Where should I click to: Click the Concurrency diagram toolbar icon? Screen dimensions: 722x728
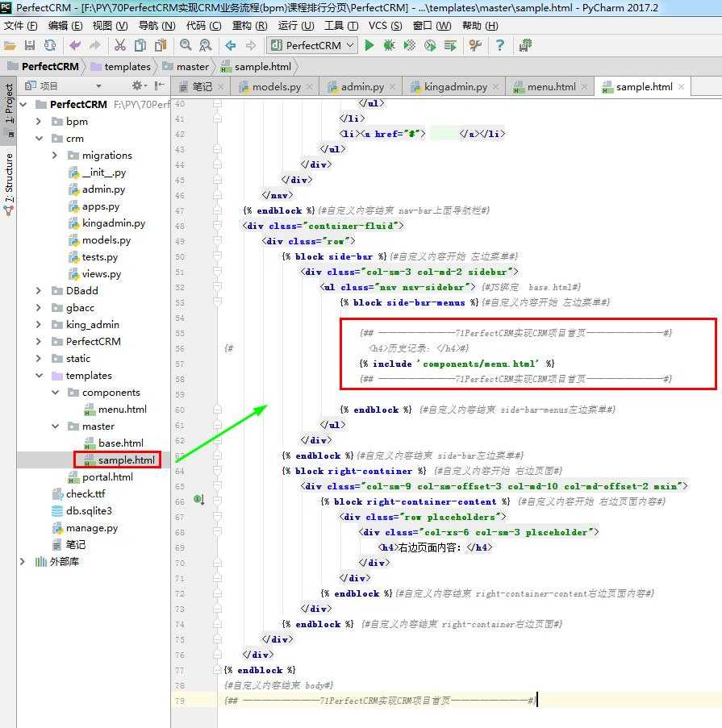[x=450, y=45]
